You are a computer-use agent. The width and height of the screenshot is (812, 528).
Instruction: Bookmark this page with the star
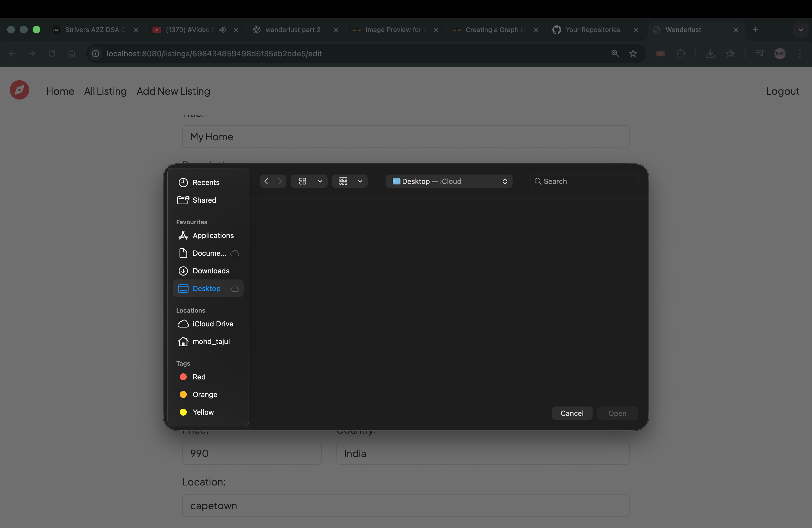coord(633,54)
